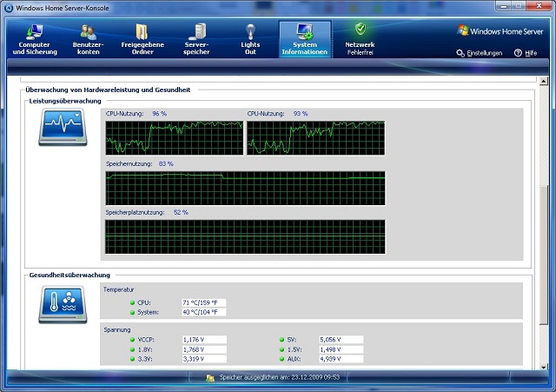Click the Einstellungen magnifier gear icon
The height and width of the screenshot is (392, 556).
pos(460,53)
